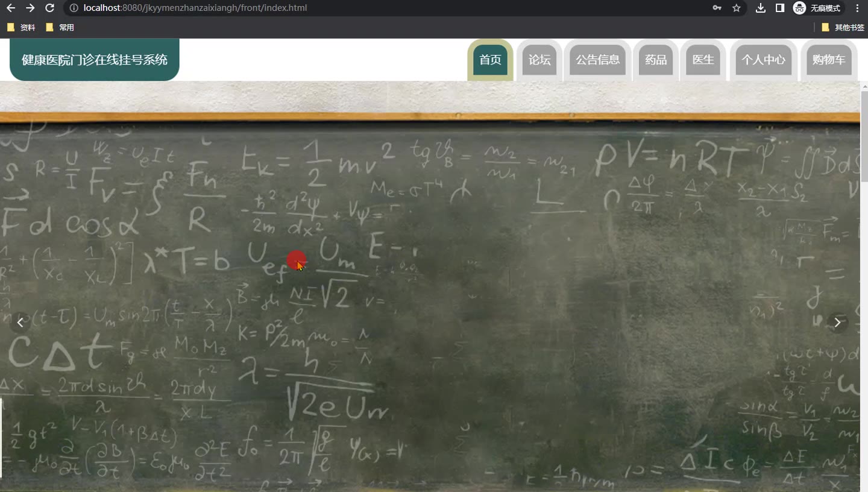Open the 公告信息 navigation tab
The image size is (868, 492).
point(597,60)
